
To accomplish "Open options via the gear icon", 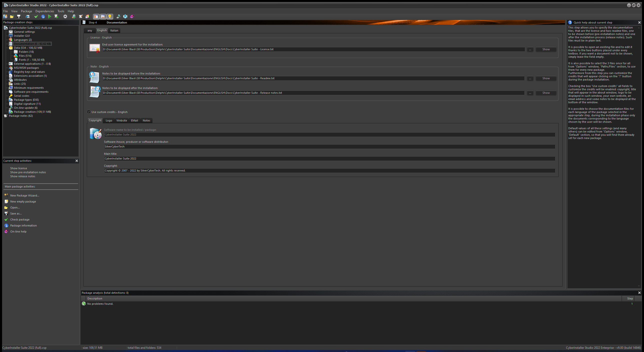I will coord(65,16).
